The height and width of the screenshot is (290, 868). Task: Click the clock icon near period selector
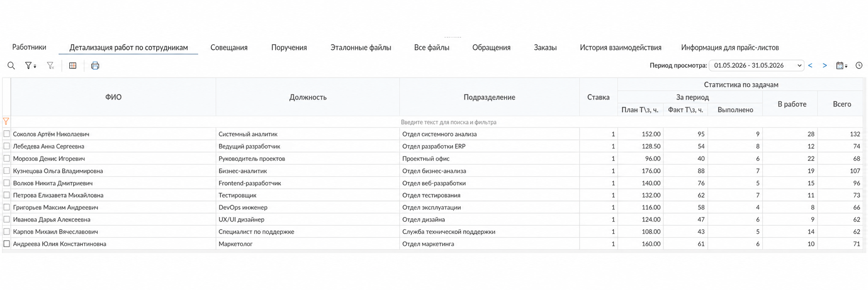pos(859,66)
